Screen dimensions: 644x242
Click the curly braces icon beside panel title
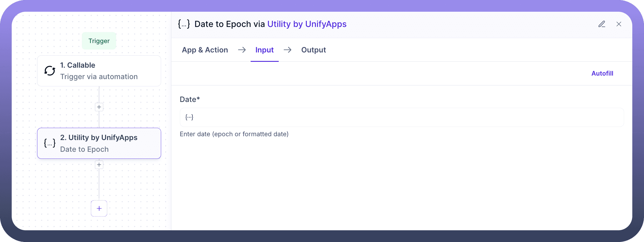pyautogui.click(x=184, y=24)
